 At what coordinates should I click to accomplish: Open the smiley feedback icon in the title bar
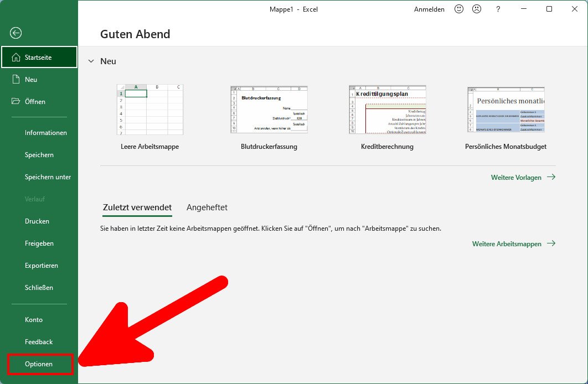coord(458,9)
